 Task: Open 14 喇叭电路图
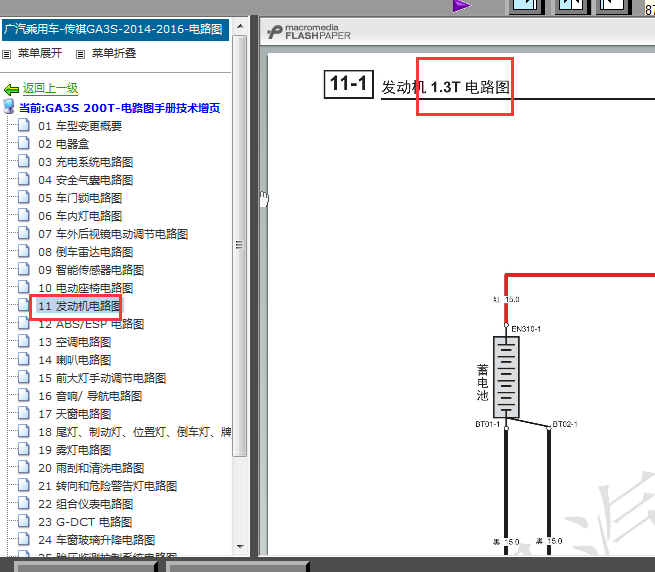[74, 360]
